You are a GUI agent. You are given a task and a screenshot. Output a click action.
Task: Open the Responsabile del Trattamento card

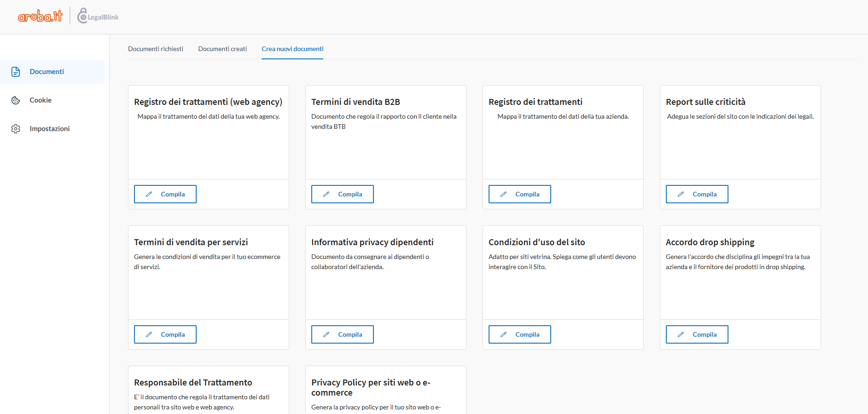pyautogui.click(x=193, y=383)
